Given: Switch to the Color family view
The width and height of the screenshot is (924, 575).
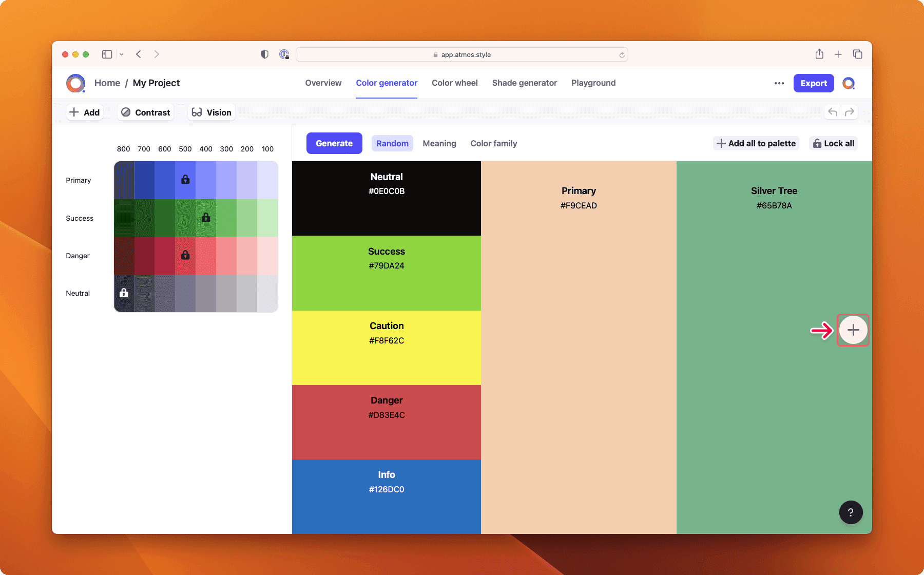Looking at the screenshot, I should click(493, 143).
